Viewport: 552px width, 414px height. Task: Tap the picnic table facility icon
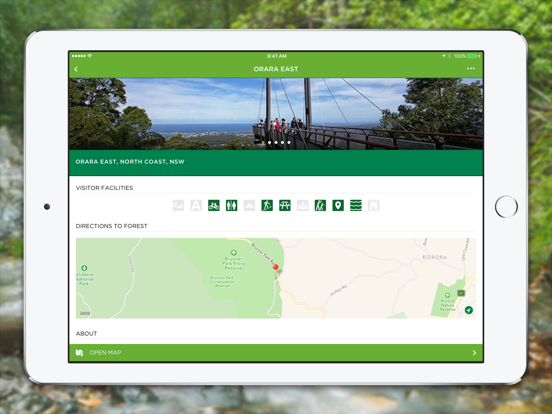pos(285,205)
